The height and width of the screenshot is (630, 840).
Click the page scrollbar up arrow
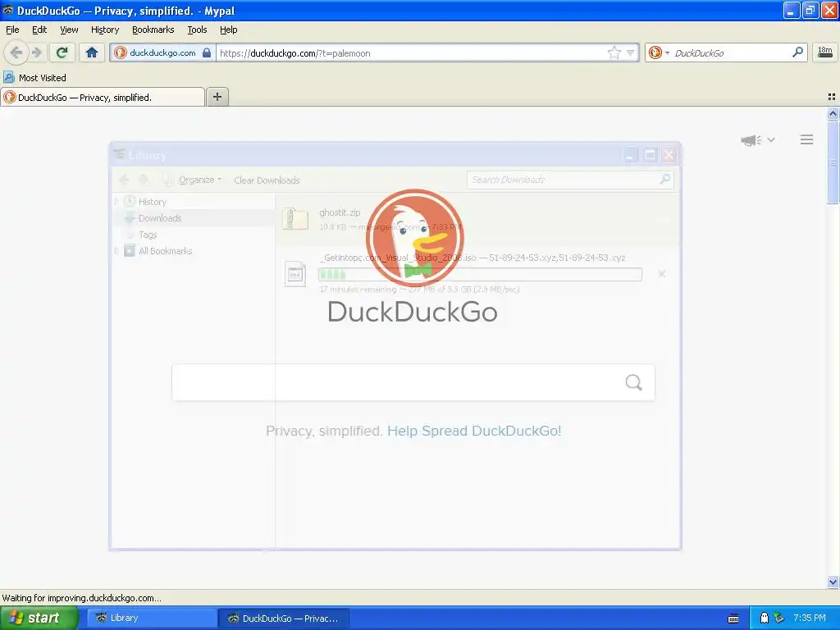[x=833, y=113]
